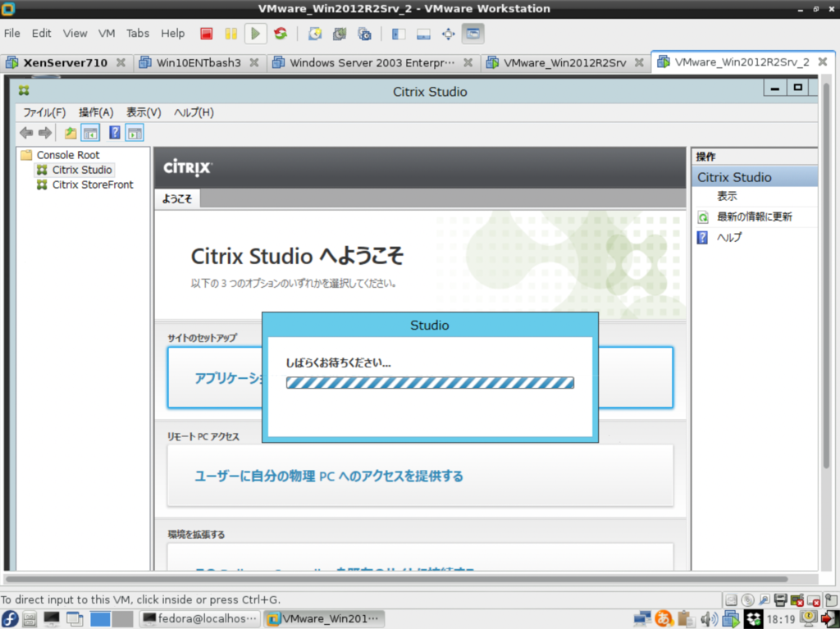The image size is (840, 629).
Task: Click 表示 in the actions pane
Action: (x=727, y=196)
